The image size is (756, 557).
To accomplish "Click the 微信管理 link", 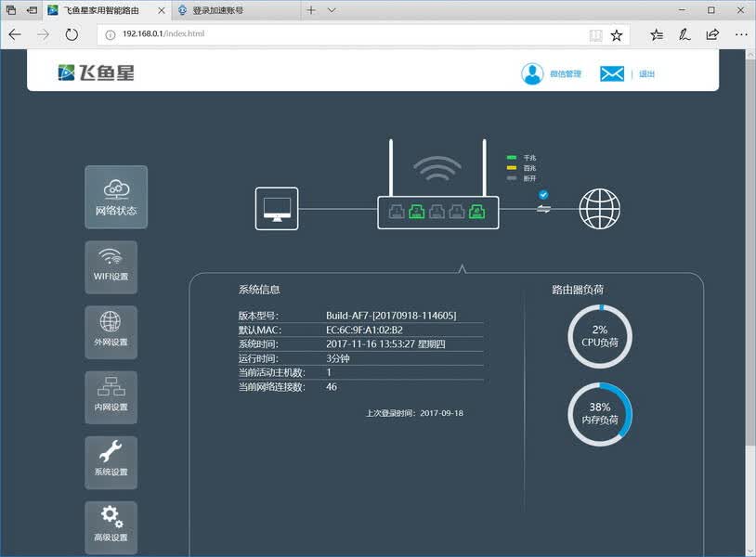I will click(x=566, y=73).
